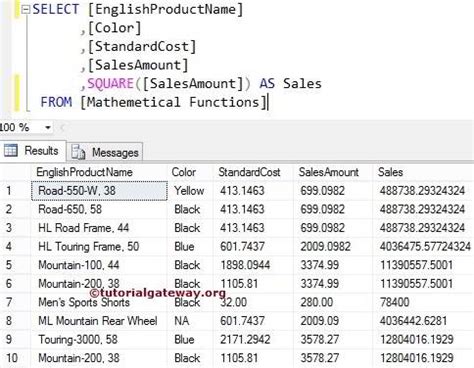Click the Road-550-W, 38 cell
This screenshot has height=368, width=474.
(x=99, y=191)
